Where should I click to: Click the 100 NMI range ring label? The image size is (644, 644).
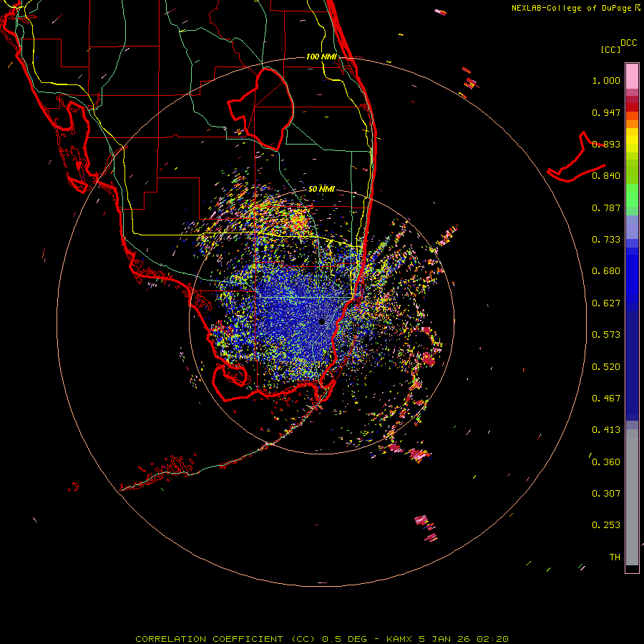(321, 57)
